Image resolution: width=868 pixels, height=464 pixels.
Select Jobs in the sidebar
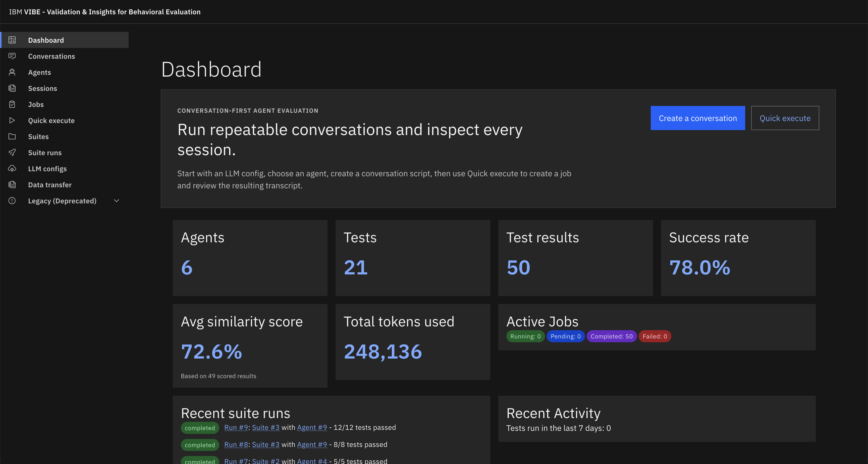point(64,104)
